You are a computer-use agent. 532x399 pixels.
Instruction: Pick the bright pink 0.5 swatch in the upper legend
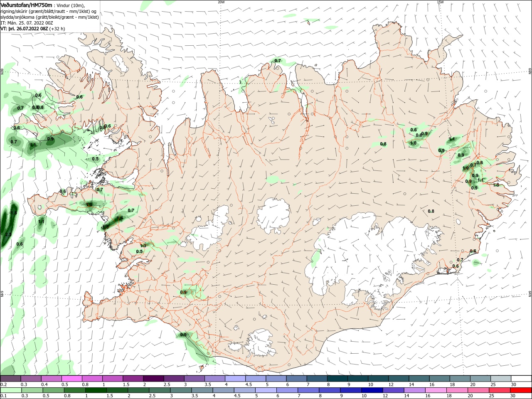pyautogui.click(x=71, y=379)
